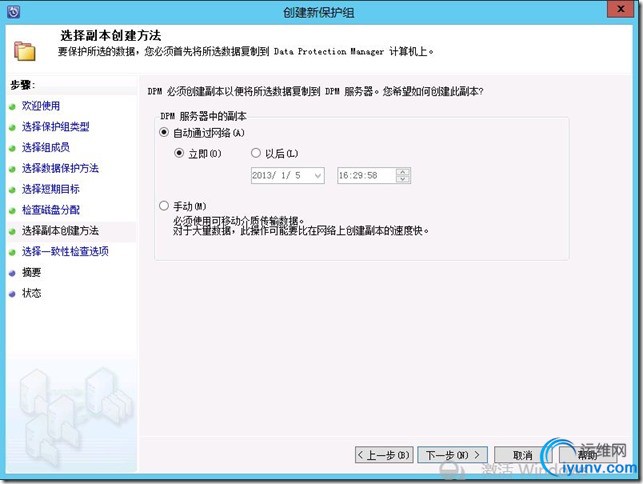Go to step 检查磁盘分配
643x484 pixels.
(50, 210)
